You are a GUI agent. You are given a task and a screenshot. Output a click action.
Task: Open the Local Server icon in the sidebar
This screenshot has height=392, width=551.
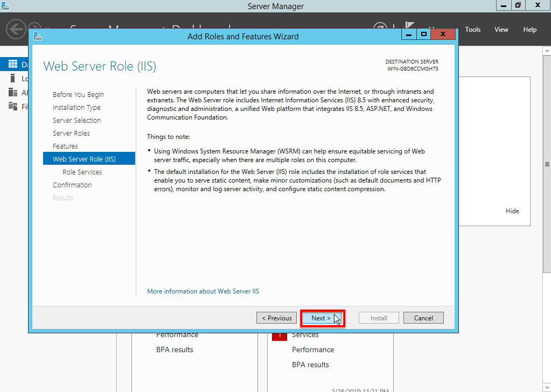point(12,78)
